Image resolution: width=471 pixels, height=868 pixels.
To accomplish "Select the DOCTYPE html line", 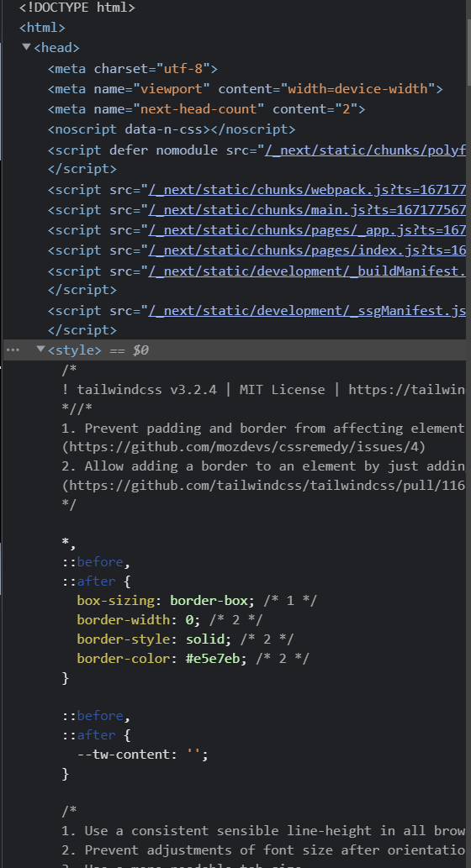I will (77, 8).
